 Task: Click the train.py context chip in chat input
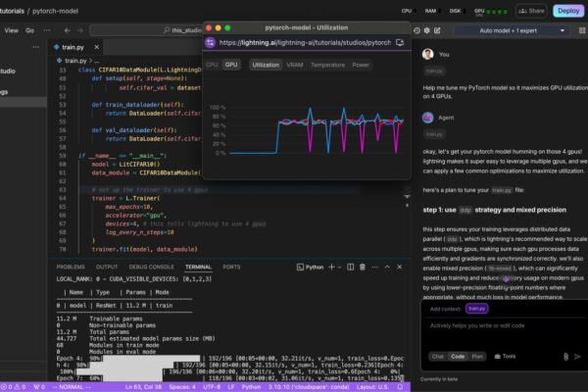(476, 309)
